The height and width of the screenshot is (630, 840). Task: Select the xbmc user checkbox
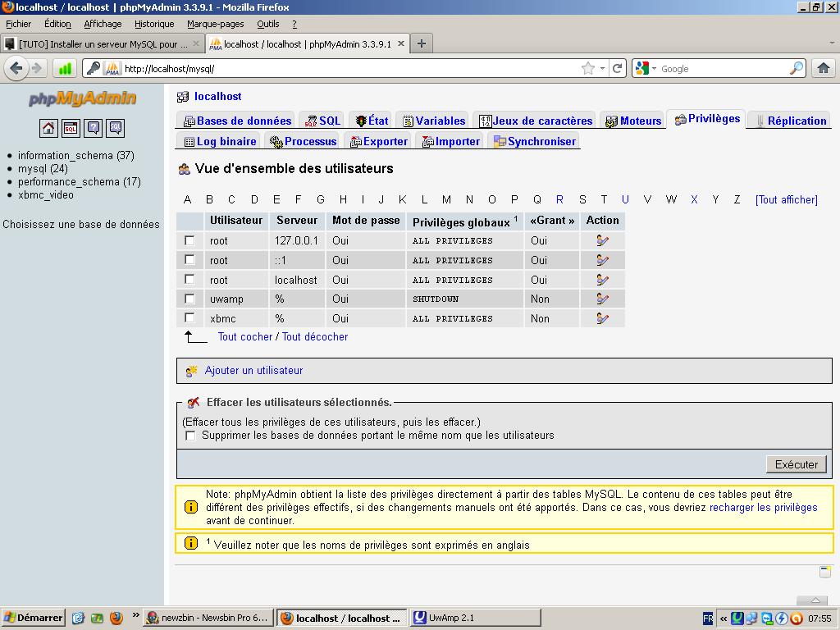[x=189, y=317]
